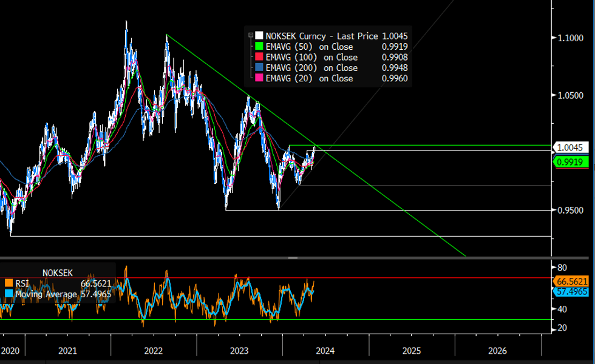
Task: Click the orange RSI legend swatch
Action: click(x=8, y=283)
